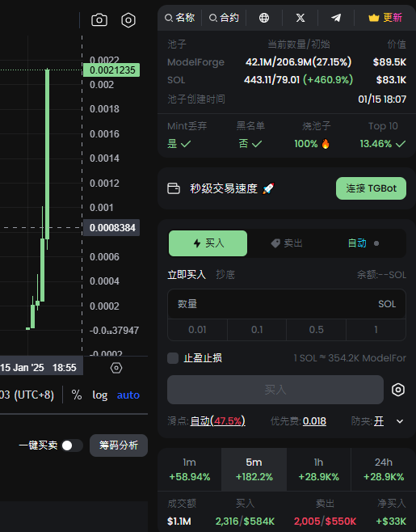Viewport: 416px width, 532px height.
Task: Edit priority fee 0.018 link
Action: point(314,421)
